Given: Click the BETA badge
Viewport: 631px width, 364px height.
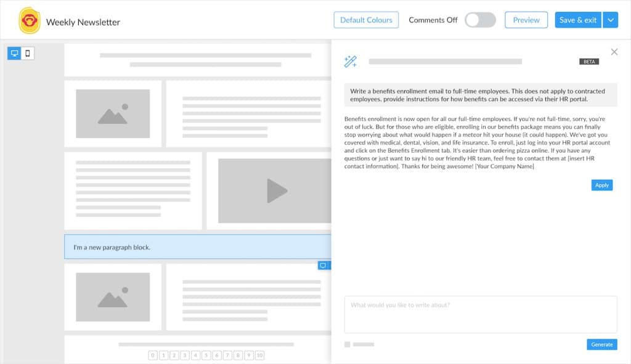Looking at the screenshot, I should [589, 62].
